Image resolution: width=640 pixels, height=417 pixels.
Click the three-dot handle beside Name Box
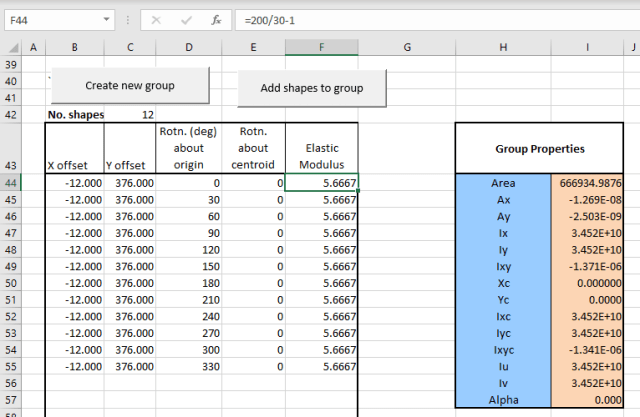(x=127, y=19)
